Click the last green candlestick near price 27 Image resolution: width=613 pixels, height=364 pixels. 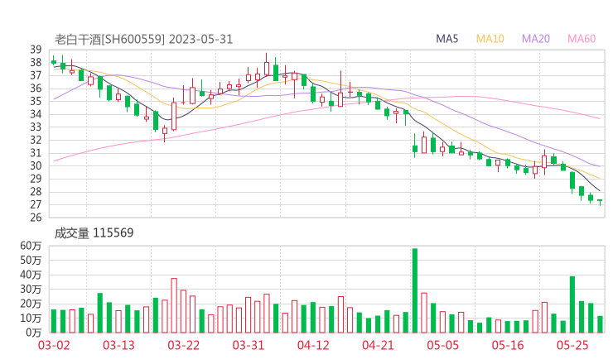tap(600, 202)
